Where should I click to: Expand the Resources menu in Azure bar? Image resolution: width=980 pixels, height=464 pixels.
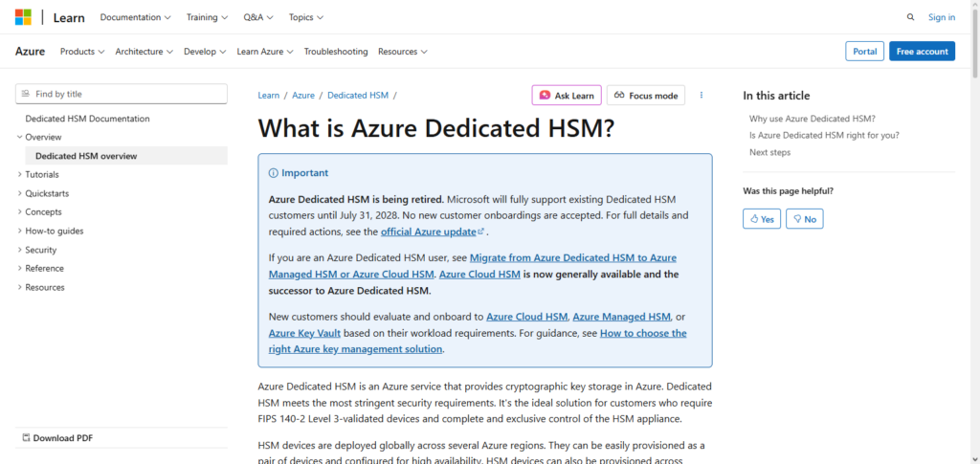[403, 52]
